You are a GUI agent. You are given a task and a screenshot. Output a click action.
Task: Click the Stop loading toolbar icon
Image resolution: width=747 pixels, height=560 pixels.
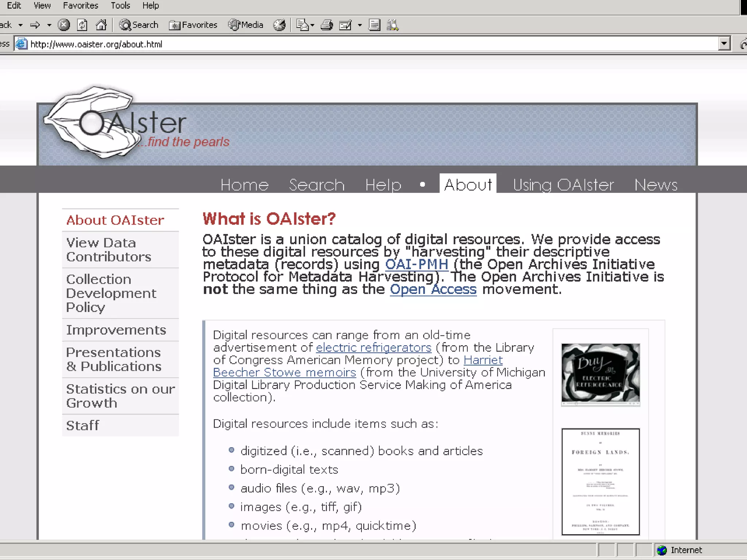64,25
